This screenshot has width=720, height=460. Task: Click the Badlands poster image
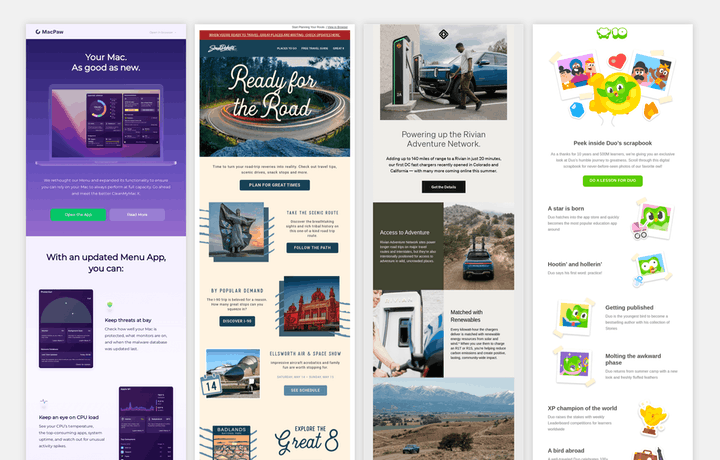click(x=231, y=443)
